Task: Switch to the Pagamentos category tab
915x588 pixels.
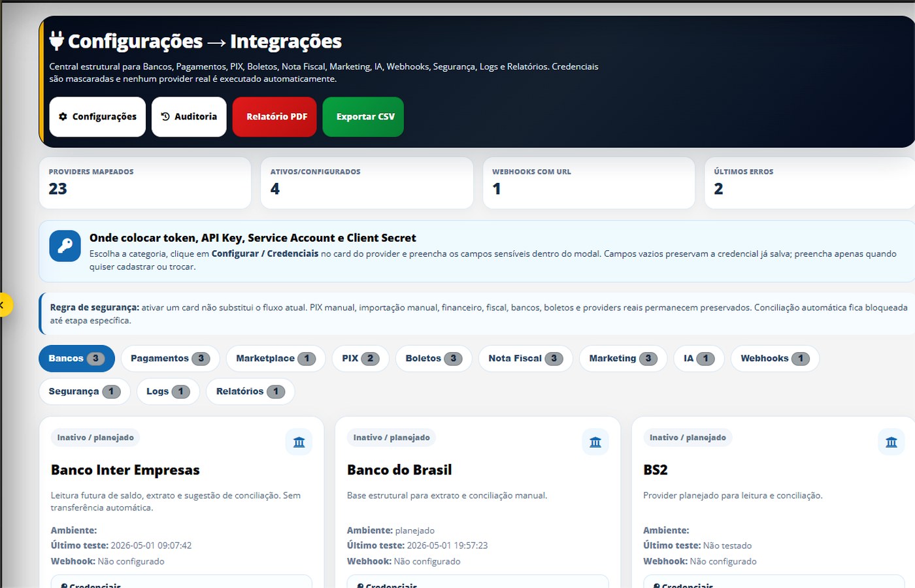Action: click(170, 359)
